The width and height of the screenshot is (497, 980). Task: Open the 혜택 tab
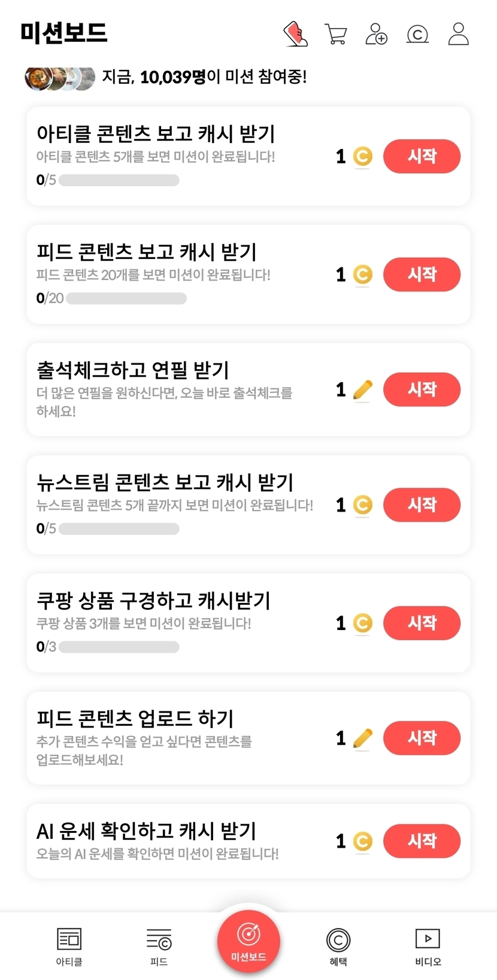click(x=338, y=946)
